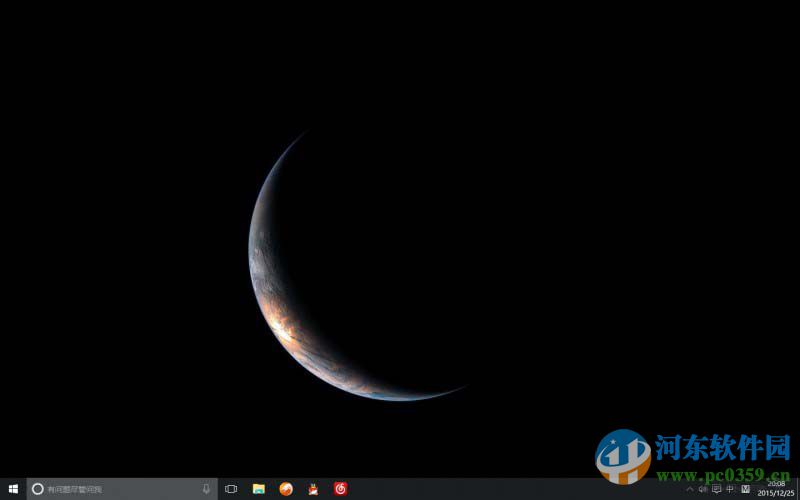Click the Cortana search box

coord(122,489)
